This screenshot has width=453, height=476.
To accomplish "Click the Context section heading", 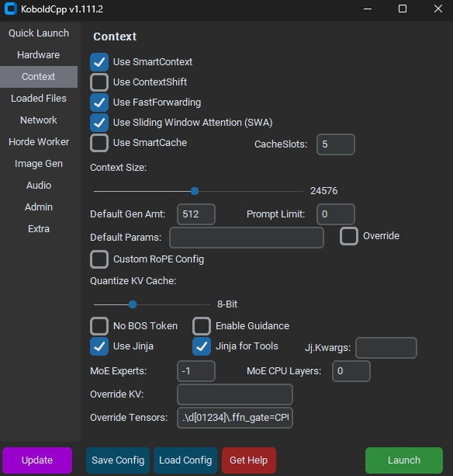I will [x=115, y=36].
